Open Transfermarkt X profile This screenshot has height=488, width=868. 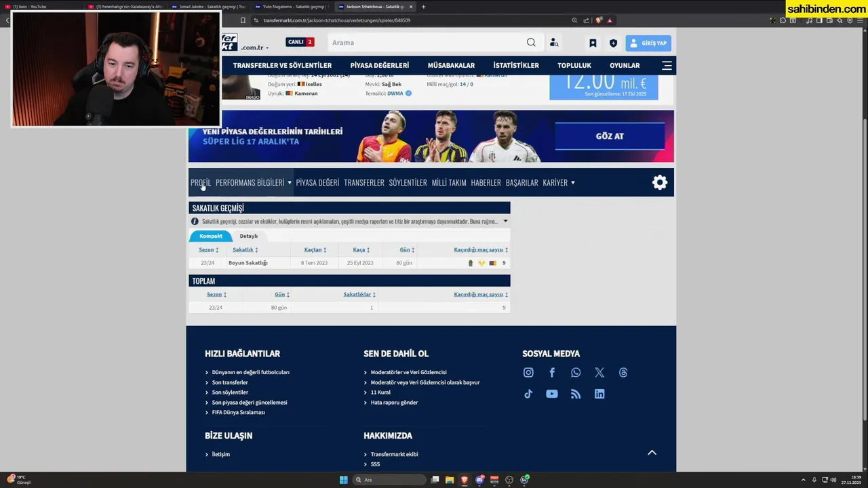(599, 373)
